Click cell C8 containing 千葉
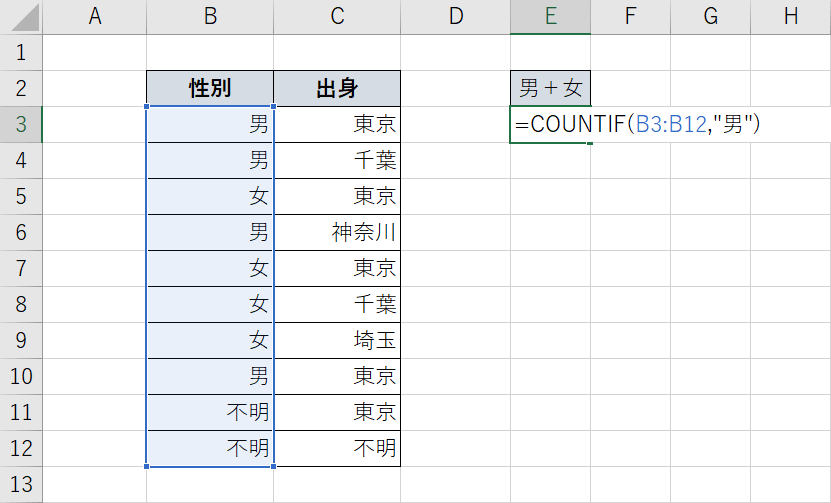The width and height of the screenshot is (831, 503). (337, 305)
